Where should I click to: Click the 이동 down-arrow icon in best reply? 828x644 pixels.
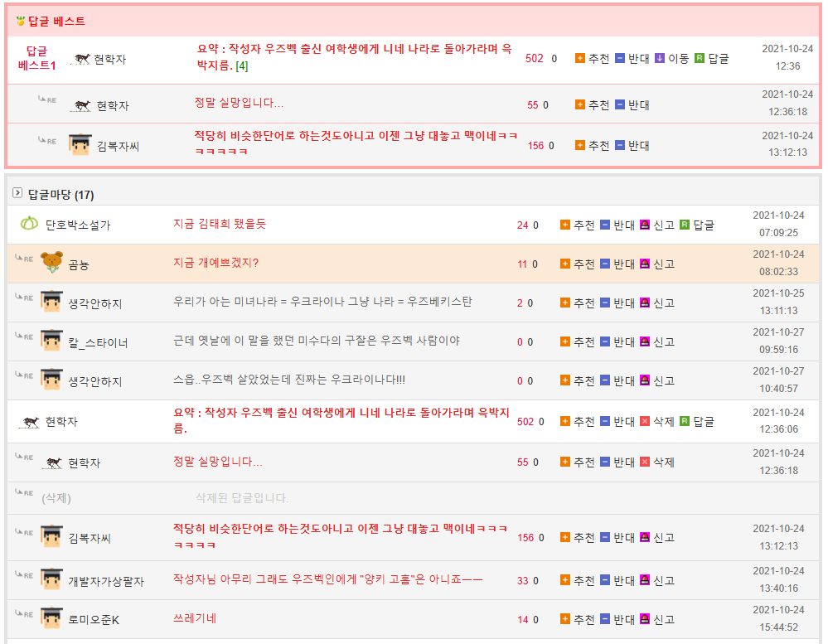coord(660,59)
